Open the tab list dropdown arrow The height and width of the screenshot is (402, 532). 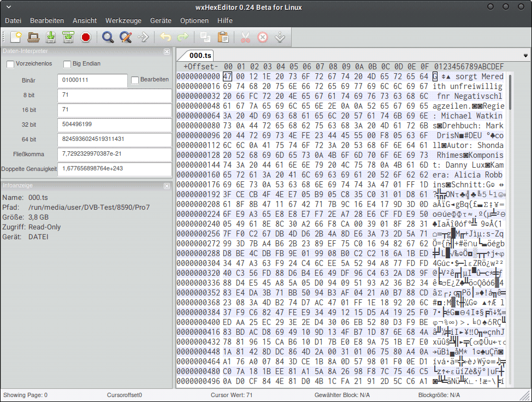[x=525, y=55]
